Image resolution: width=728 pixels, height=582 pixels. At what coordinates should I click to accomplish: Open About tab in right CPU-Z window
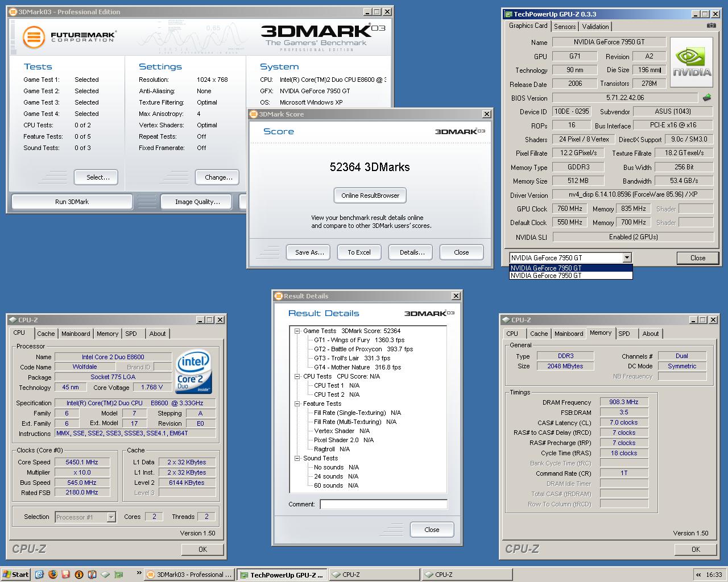(x=651, y=334)
